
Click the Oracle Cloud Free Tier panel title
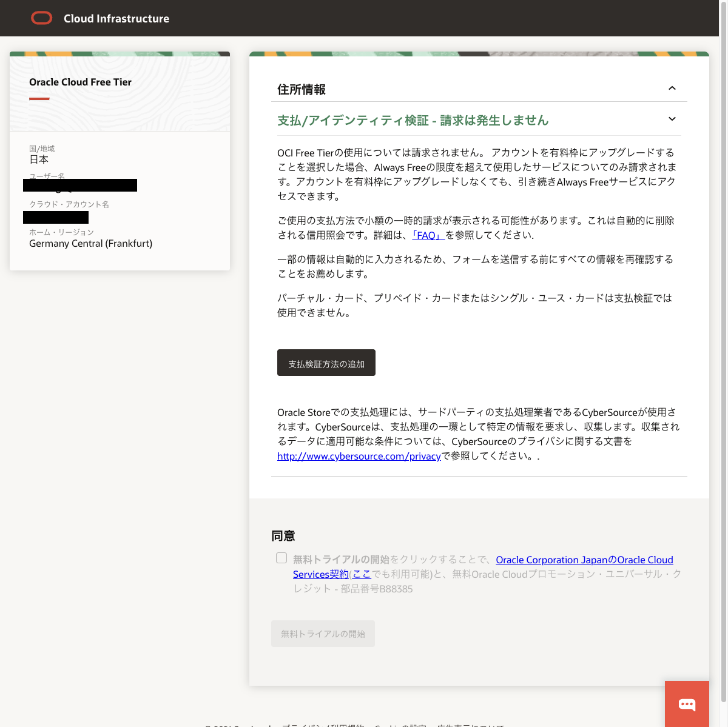click(x=80, y=82)
